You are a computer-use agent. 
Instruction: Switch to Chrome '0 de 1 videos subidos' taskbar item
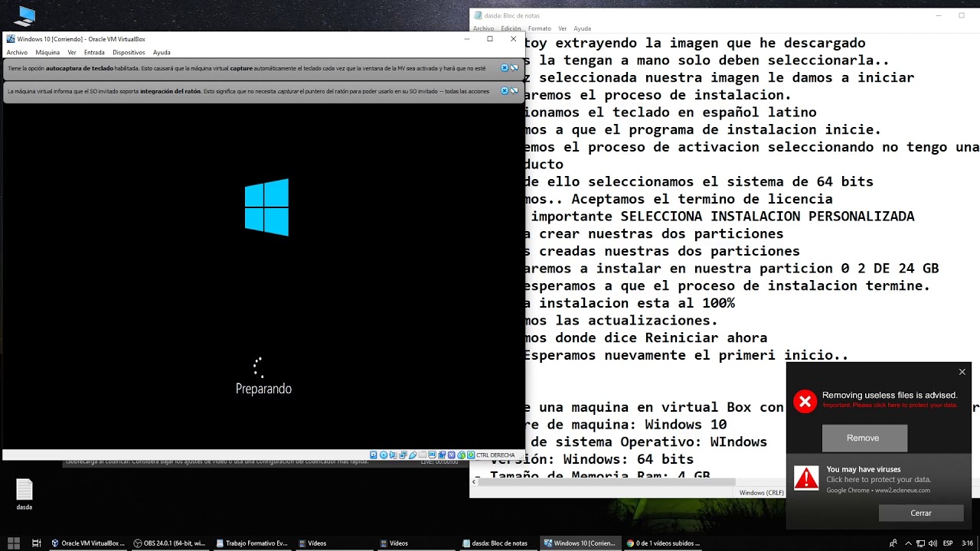[663, 543]
